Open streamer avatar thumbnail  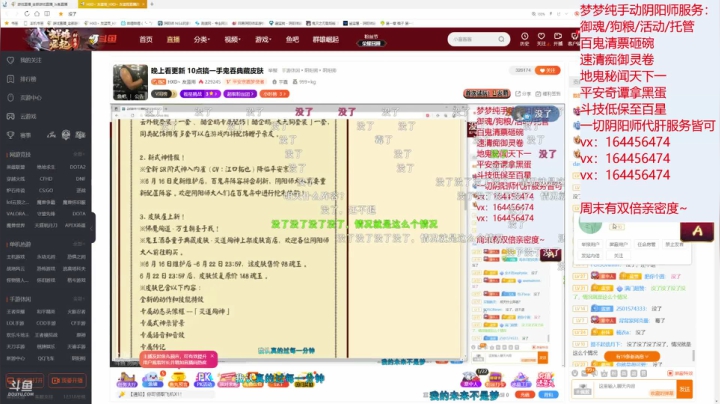click(x=130, y=82)
